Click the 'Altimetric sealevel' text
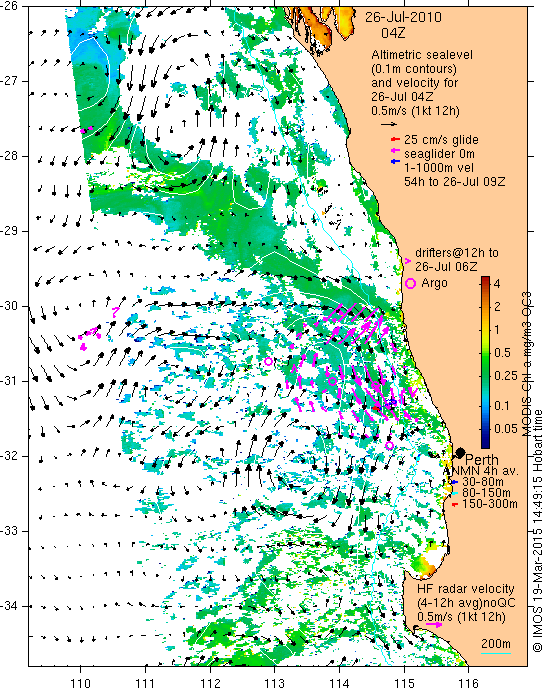Viewport: 550px width, 690px height. 422,55
